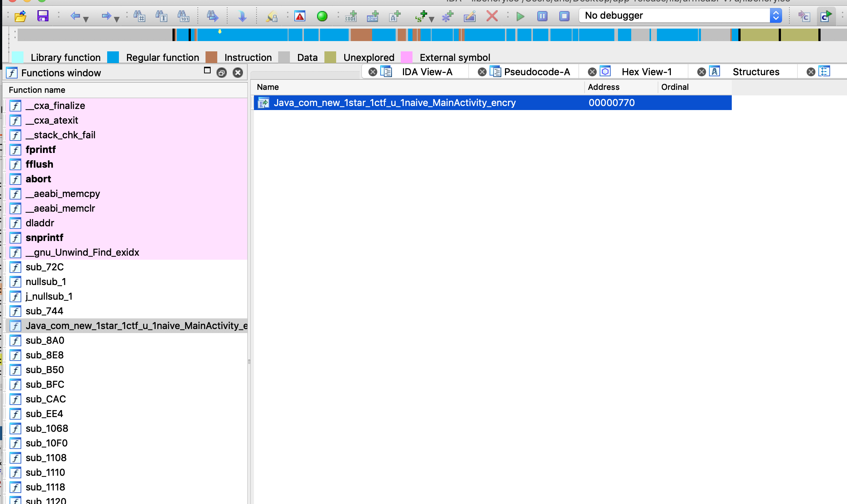Close the Structures tab

point(701,72)
